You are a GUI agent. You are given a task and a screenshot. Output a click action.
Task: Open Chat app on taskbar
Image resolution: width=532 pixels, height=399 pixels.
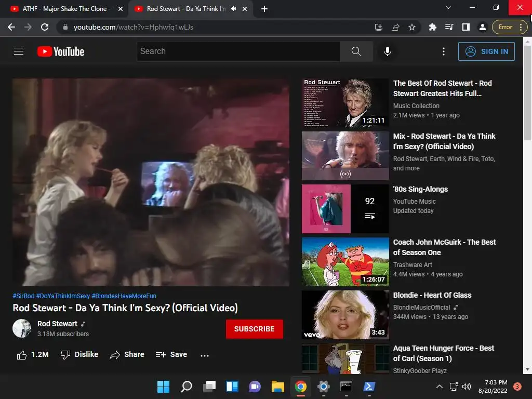pos(255,387)
